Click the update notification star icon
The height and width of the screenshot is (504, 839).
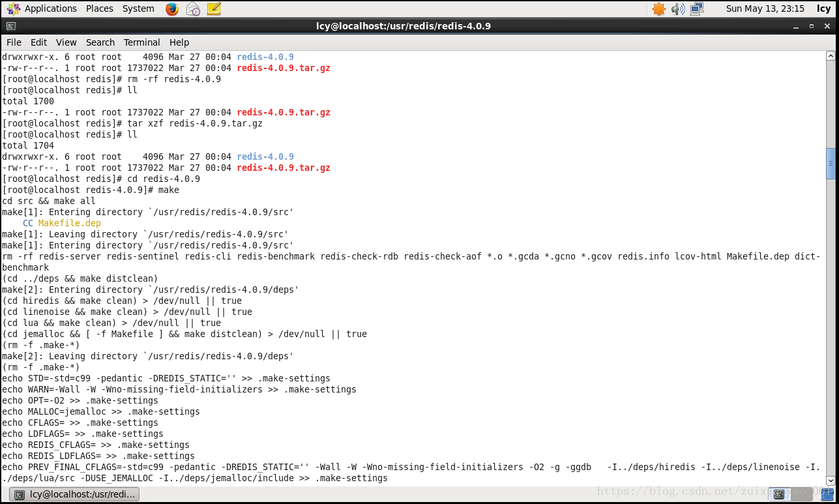659,9
